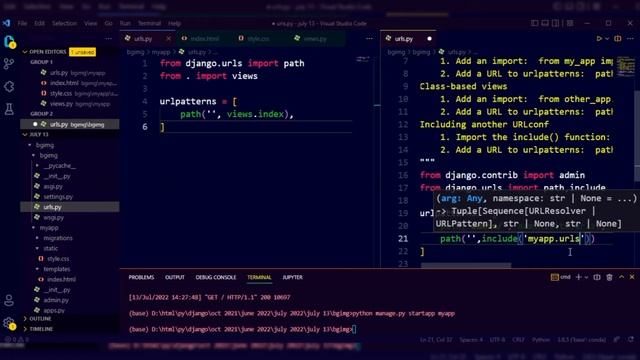This screenshot has width=640, height=360.
Task: Click the '1 unsaved' badge
Action: [82, 52]
